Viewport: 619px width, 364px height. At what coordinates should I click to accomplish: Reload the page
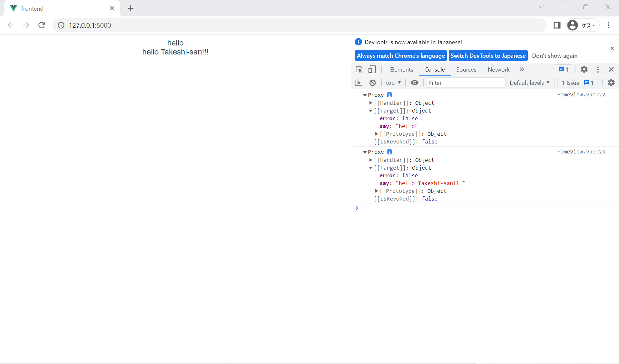(42, 25)
